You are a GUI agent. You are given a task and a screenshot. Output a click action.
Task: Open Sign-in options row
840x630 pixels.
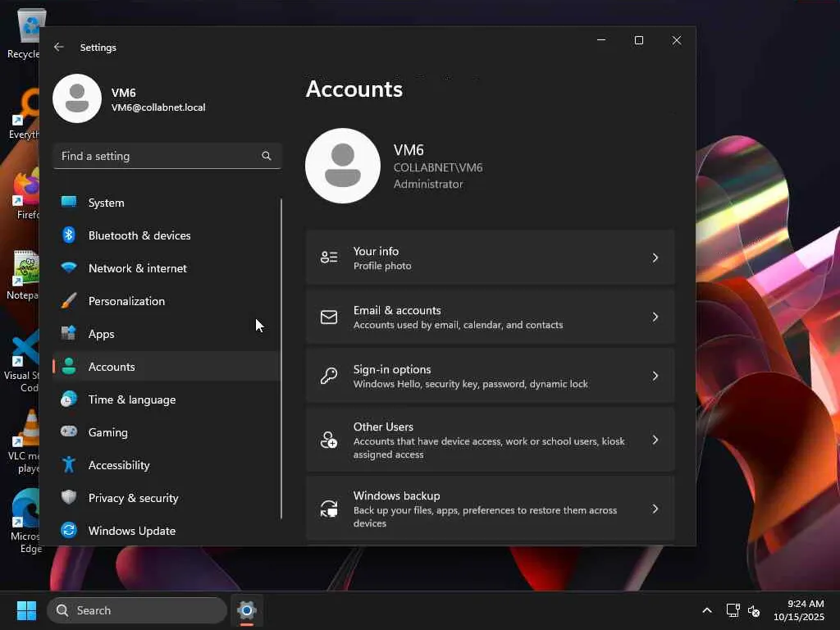coord(491,376)
